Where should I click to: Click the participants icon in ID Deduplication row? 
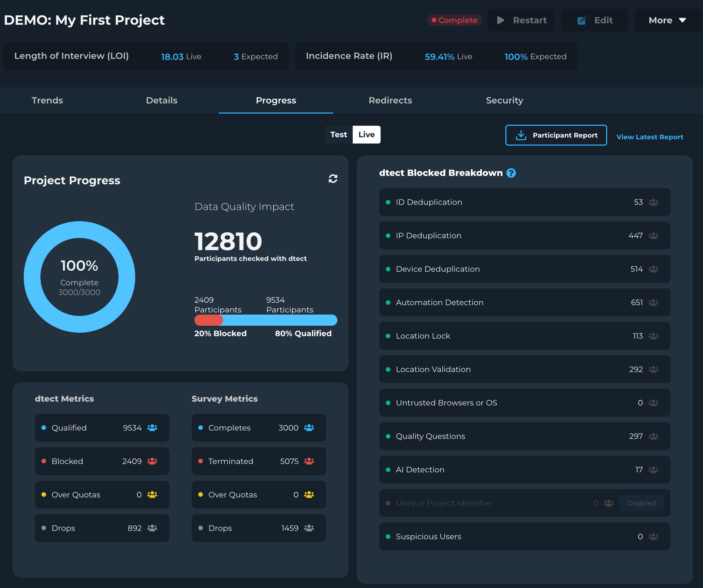click(x=653, y=202)
